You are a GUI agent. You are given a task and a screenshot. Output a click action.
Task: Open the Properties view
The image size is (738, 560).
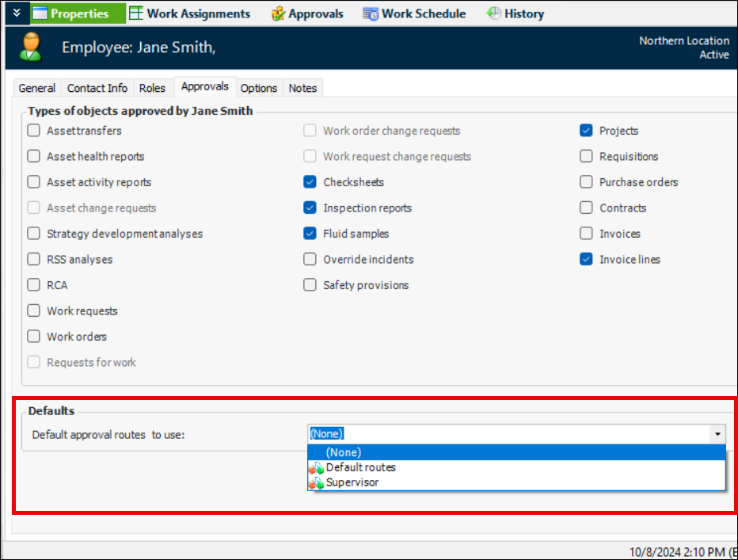tap(78, 13)
